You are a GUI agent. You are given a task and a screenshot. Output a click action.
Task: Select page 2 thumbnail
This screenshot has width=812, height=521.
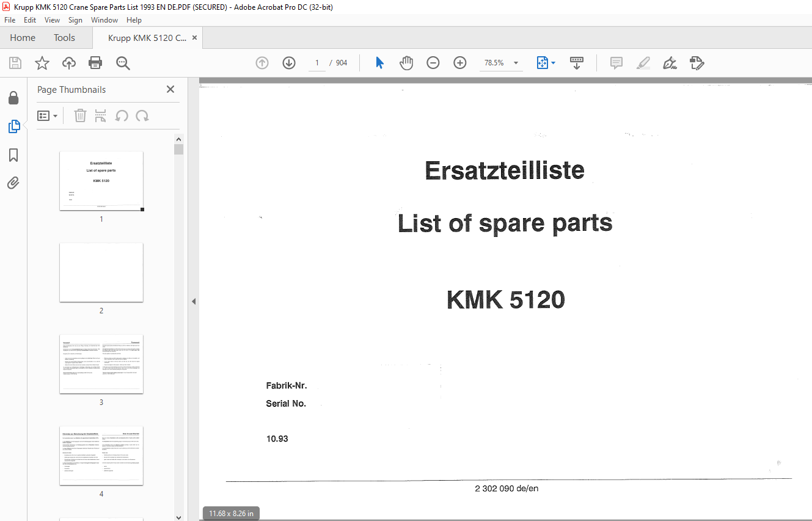(101, 272)
